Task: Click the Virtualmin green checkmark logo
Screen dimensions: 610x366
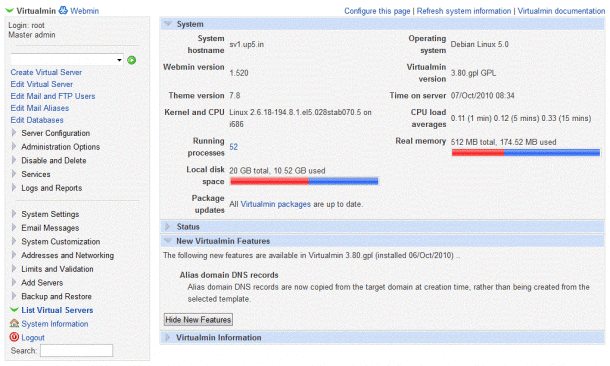Action: coord(9,11)
